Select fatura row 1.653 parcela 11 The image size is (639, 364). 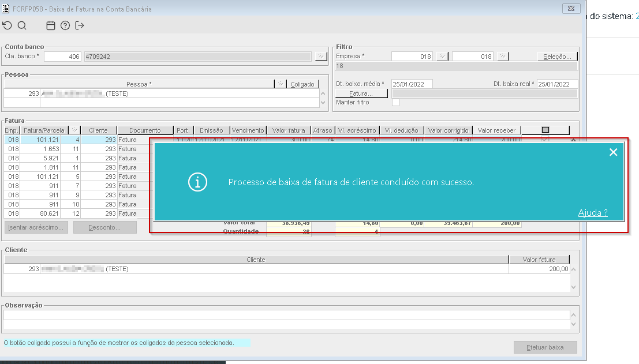(x=77, y=149)
